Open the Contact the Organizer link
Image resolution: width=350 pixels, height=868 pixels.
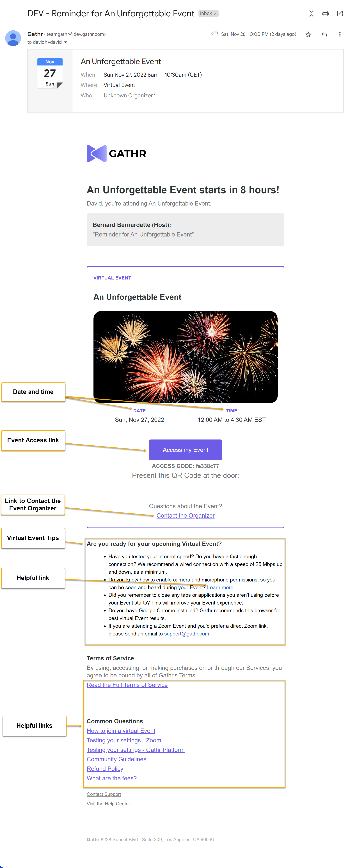coord(185,515)
